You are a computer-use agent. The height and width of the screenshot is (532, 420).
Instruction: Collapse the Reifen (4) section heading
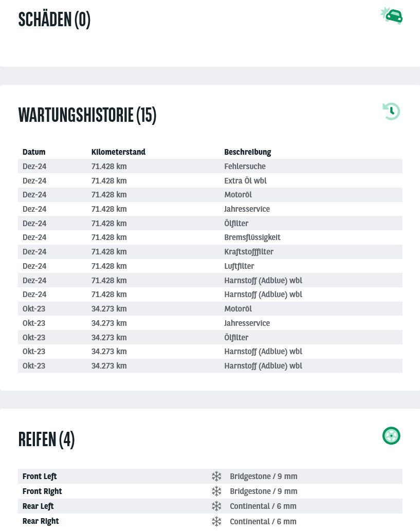[x=47, y=439]
